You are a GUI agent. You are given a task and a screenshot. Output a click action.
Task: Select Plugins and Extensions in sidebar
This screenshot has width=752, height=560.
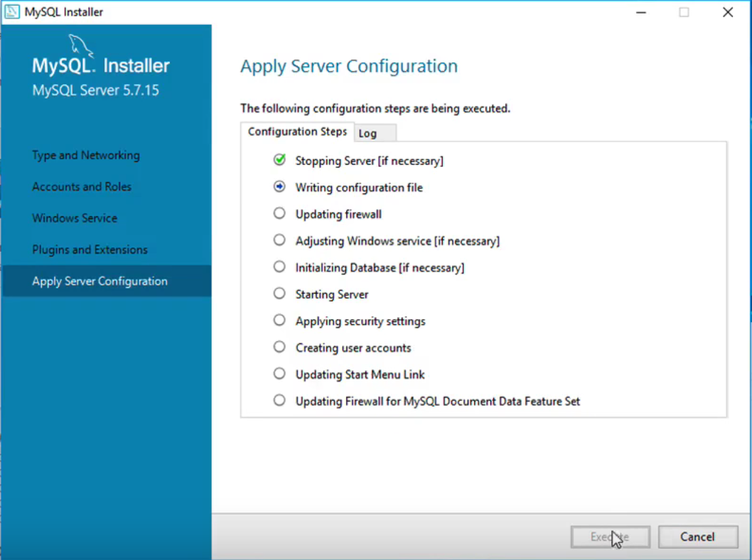click(x=90, y=249)
